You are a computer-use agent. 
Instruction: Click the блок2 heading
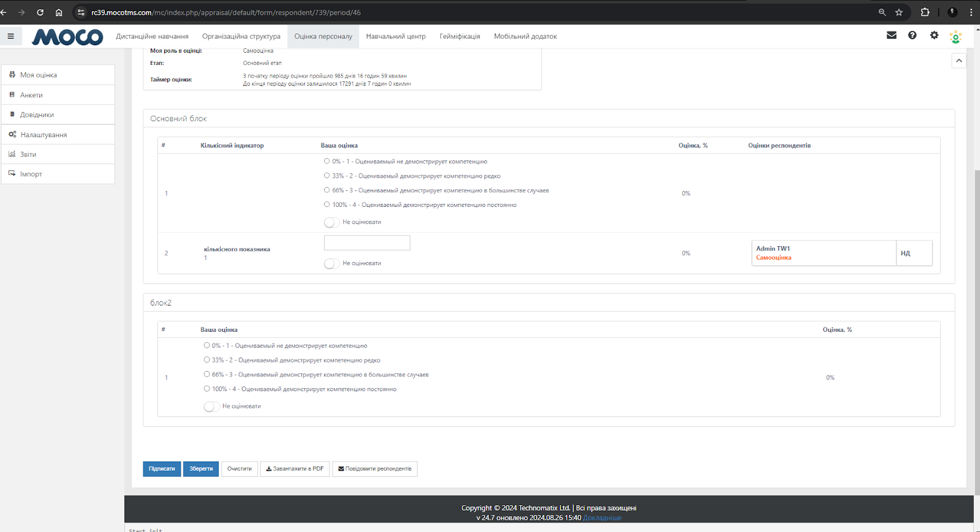coord(160,303)
